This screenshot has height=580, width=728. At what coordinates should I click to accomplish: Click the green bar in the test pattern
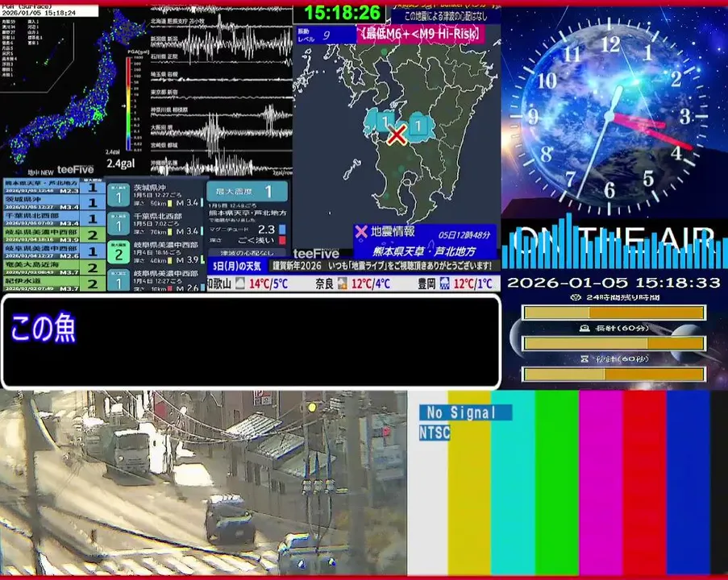tap(556, 483)
